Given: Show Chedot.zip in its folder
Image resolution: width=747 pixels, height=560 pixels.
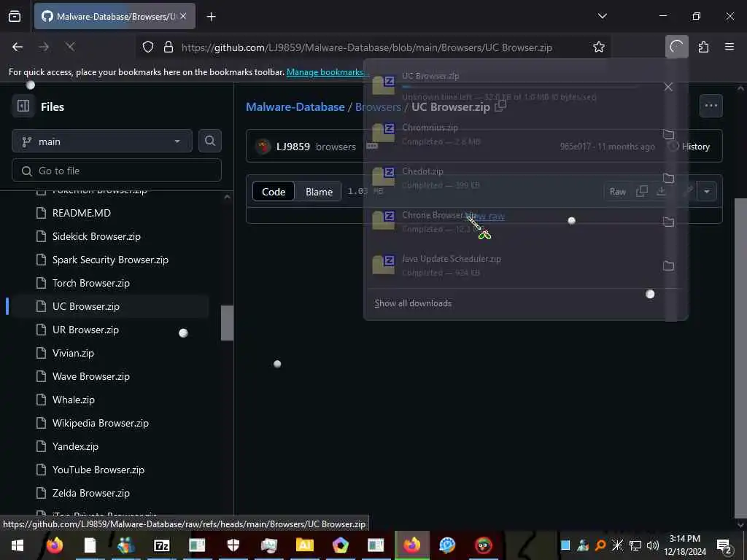Looking at the screenshot, I should tap(668, 178).
